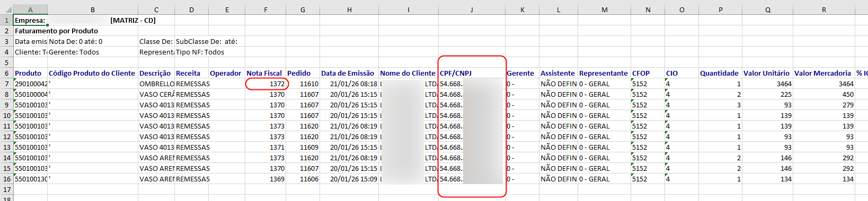The width and height of the screenshot is (868, 201).
Task: Click the 'SubClasse De: até:' cell
Action: [207, 41]
